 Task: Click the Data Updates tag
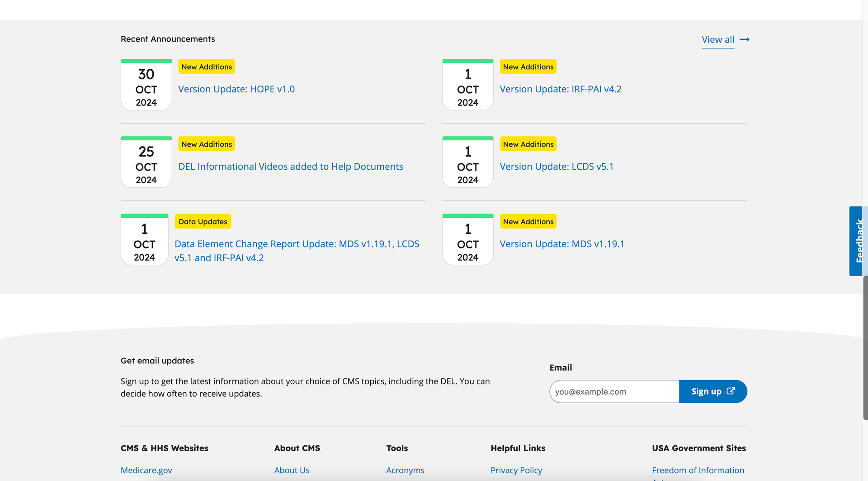pyautogui.click(x=203, y=222)
